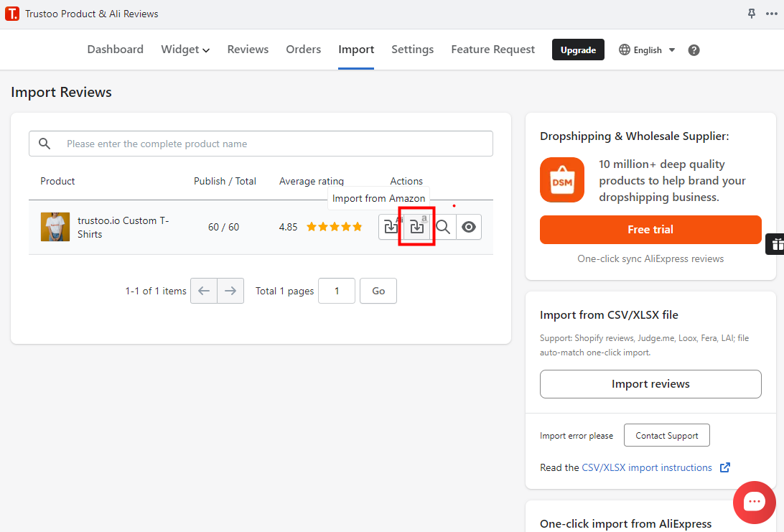Image resolution: width=784 pixels, height=532 pixels.
Task: Select the Import tab
Action: (356, 50)
